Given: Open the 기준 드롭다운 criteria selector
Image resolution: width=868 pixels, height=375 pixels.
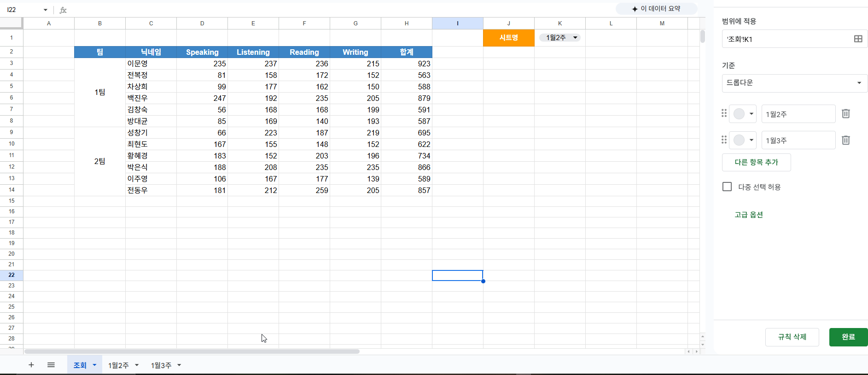Looking at the screenshot, I should click(x=794, y=83).
